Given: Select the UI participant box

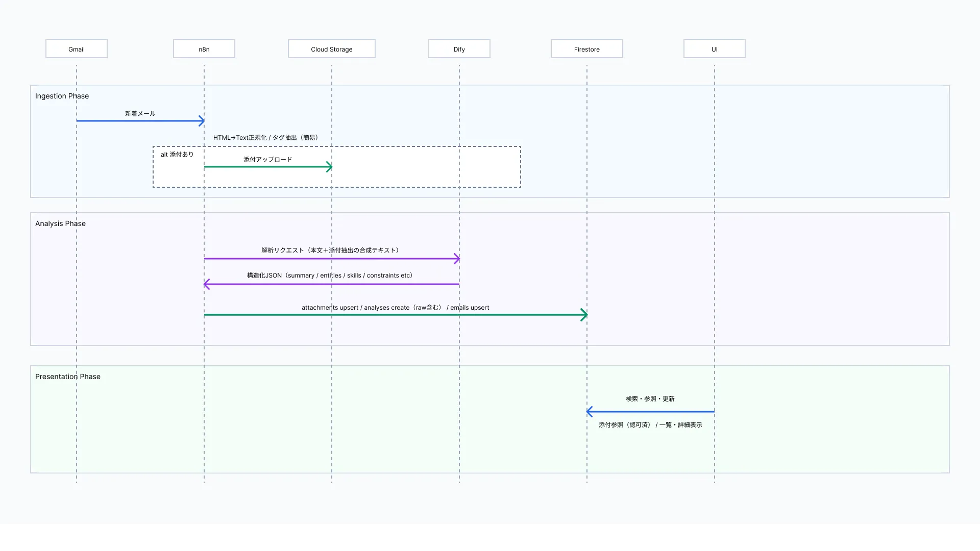Looking at the screenshot, I should coord(715,49).
